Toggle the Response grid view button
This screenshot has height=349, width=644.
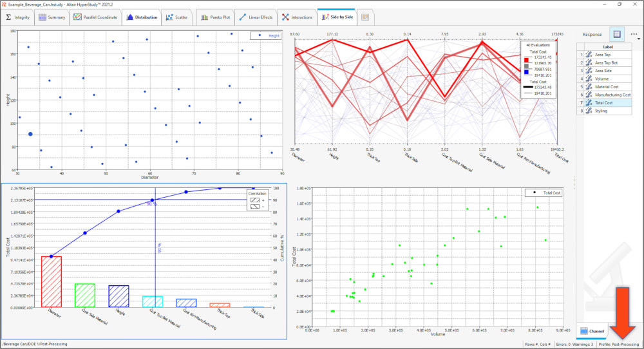click(616, 34)
